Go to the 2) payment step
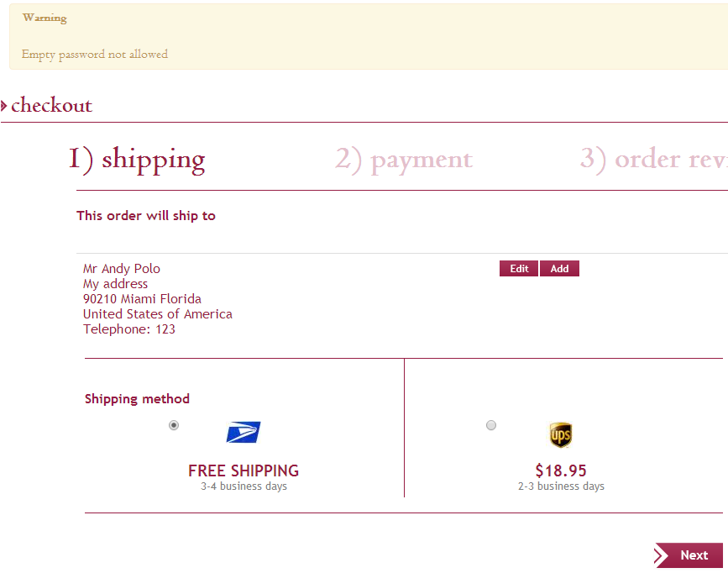728x573 pixels. click(404, 159)
